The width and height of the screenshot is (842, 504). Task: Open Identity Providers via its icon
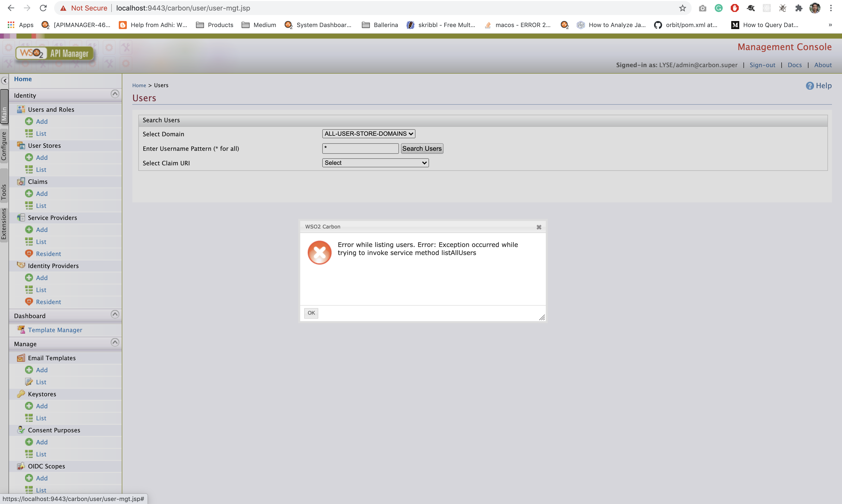point(21,266)
